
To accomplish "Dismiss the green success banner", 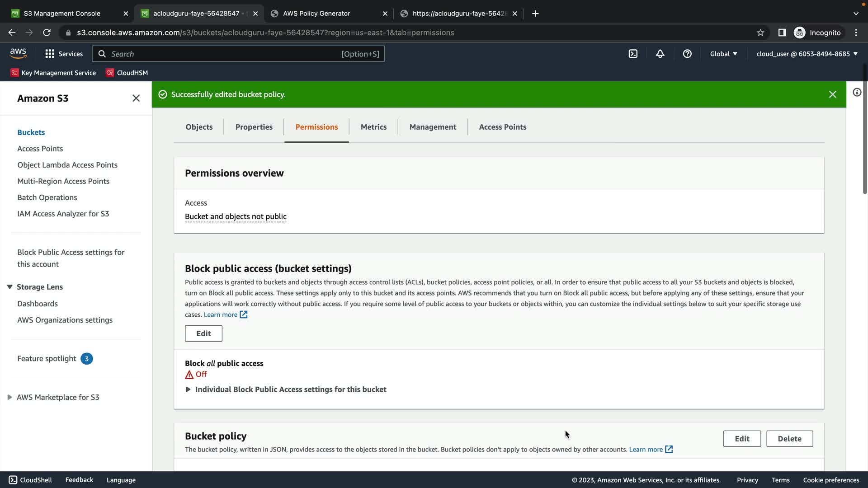I will 832,94.
